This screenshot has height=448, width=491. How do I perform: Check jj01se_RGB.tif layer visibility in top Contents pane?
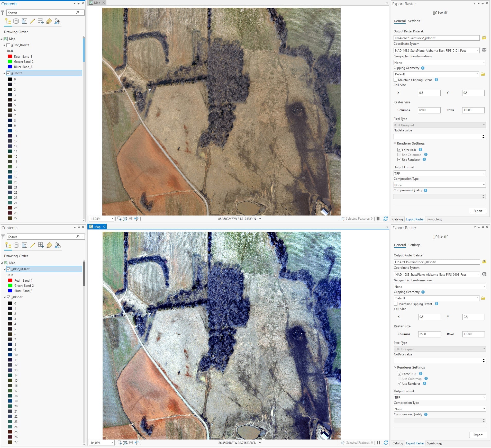[x=8, y=45]
